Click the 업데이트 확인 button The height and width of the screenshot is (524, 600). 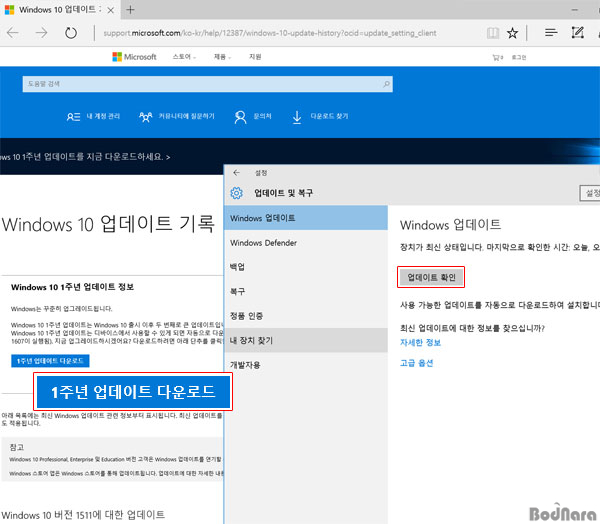pyautogui.click(x=431, y=276)
